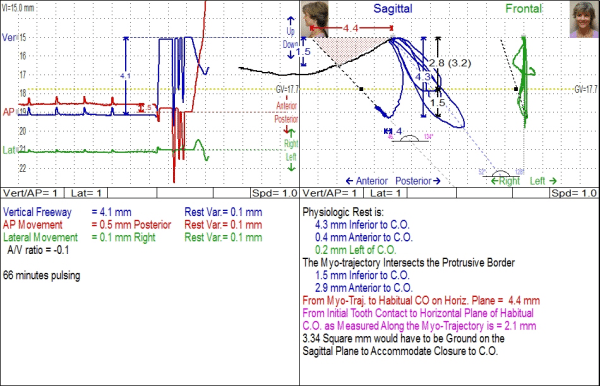Click the green Left arrow below frontal plot

coord(553,181)
